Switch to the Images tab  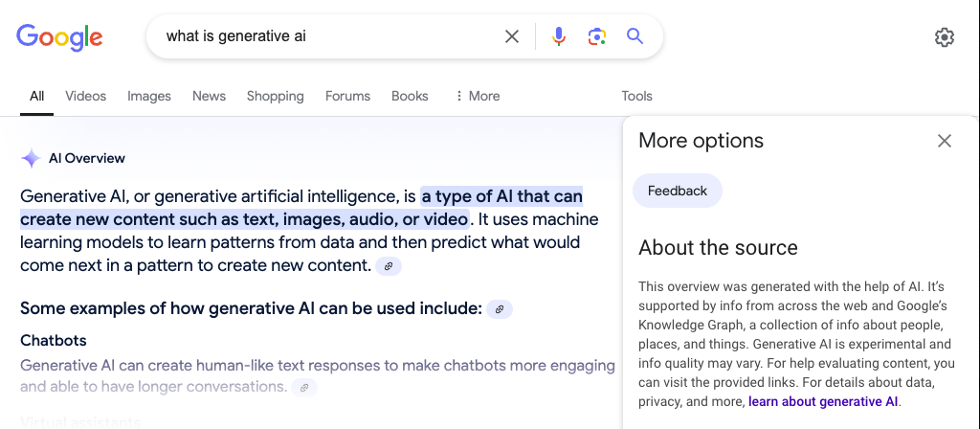point(149,96)
